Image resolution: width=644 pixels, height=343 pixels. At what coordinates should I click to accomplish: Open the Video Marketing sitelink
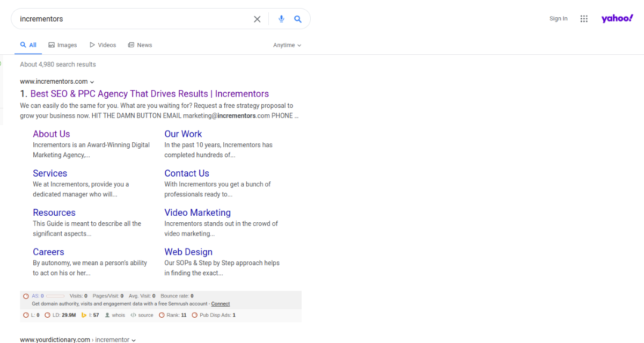point(197,213)
